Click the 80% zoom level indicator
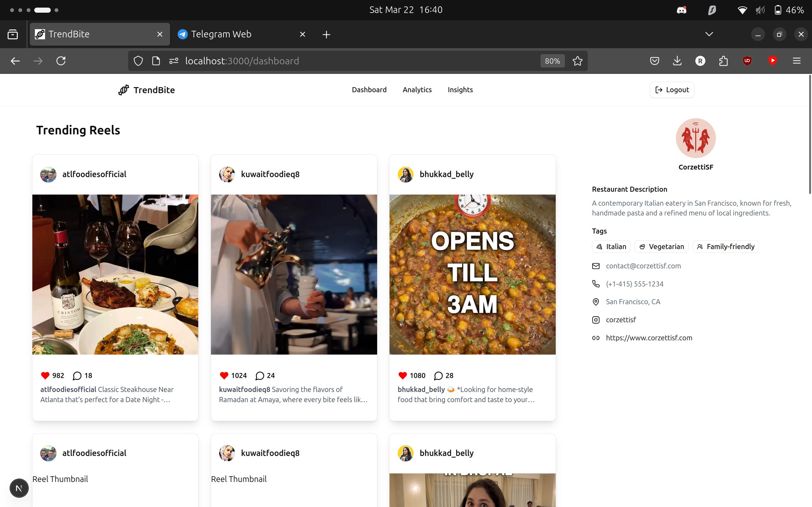The image size is (812, 507). [x=552, y=61]
